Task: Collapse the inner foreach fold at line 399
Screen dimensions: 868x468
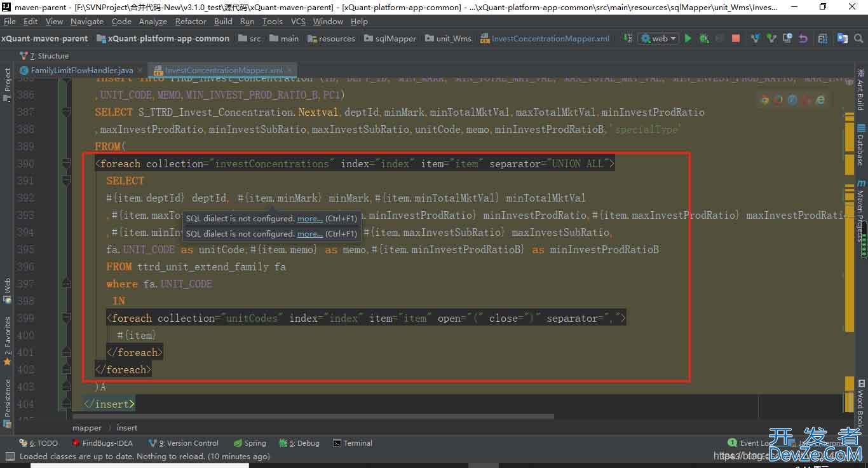Action: [65, 318]
